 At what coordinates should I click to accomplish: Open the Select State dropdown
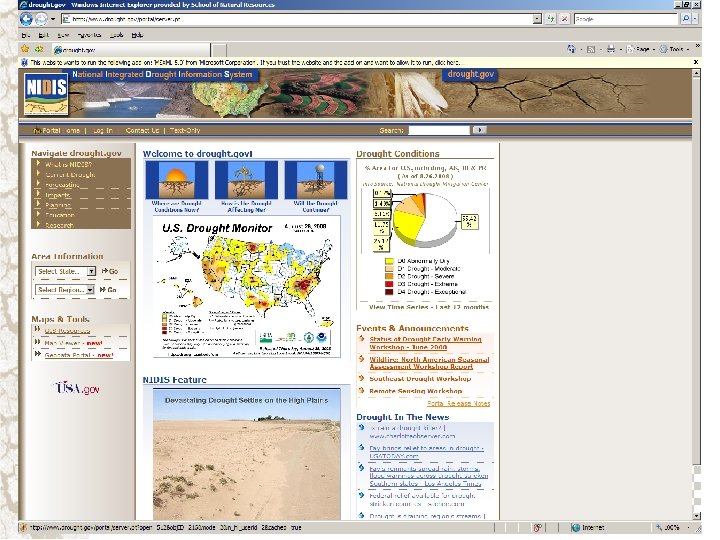click(x=91, y=271)
